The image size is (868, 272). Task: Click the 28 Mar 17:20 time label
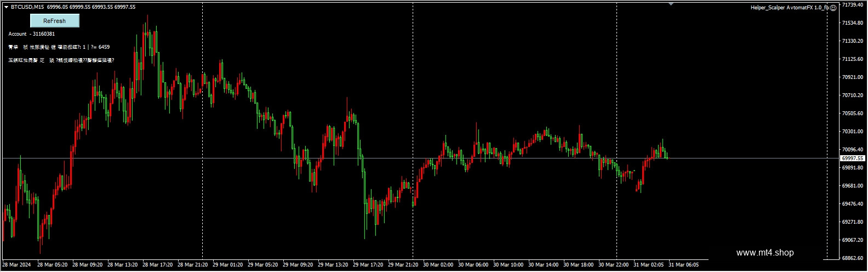coord(157,264)
